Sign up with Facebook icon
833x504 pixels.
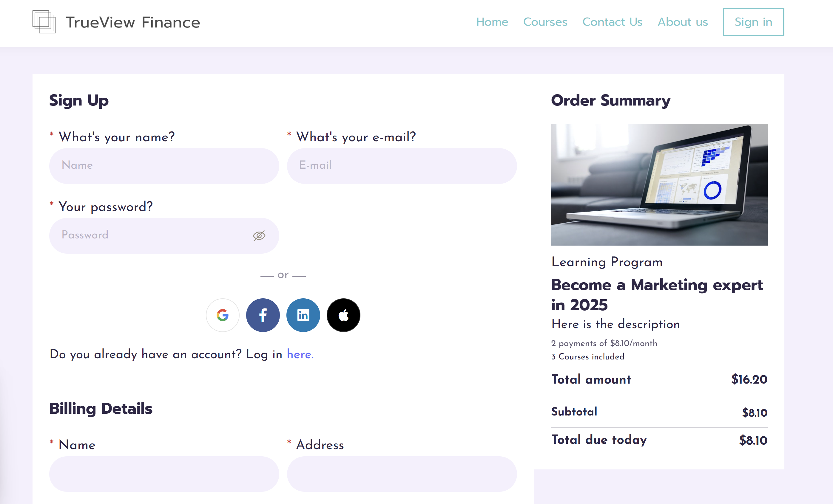tap(263, 315)
